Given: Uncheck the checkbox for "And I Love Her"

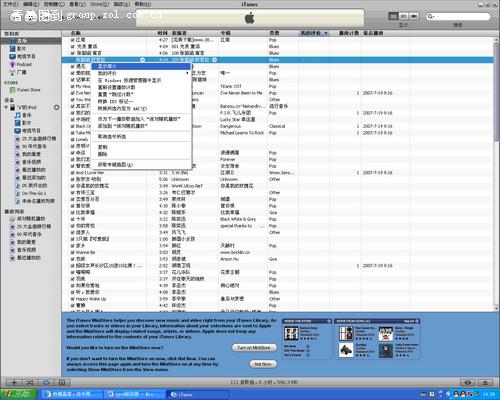Looking at the screenshot, I should [x=73, y=173].
